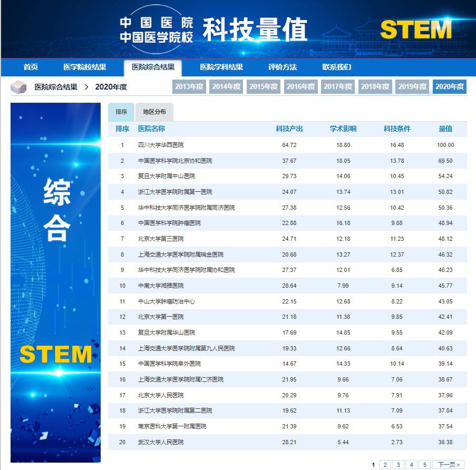Click the 69.50 量值 score cell
The width and height of the screenshot is (476, 470).
point(445,161)
